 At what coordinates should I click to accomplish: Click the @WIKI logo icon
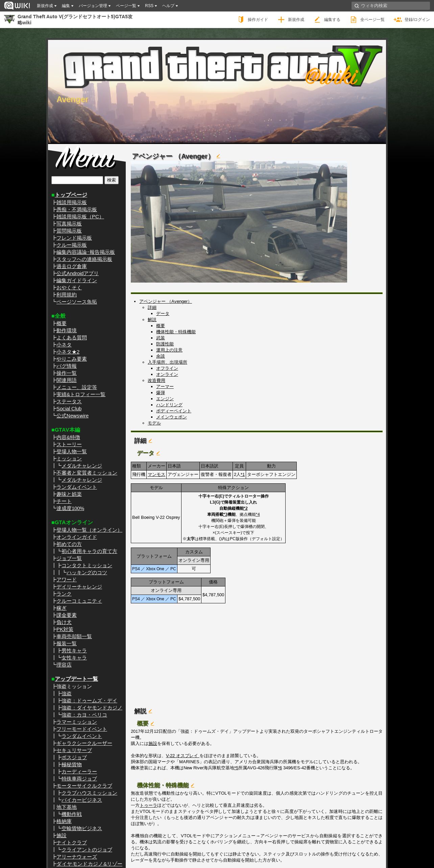point(17,5)
